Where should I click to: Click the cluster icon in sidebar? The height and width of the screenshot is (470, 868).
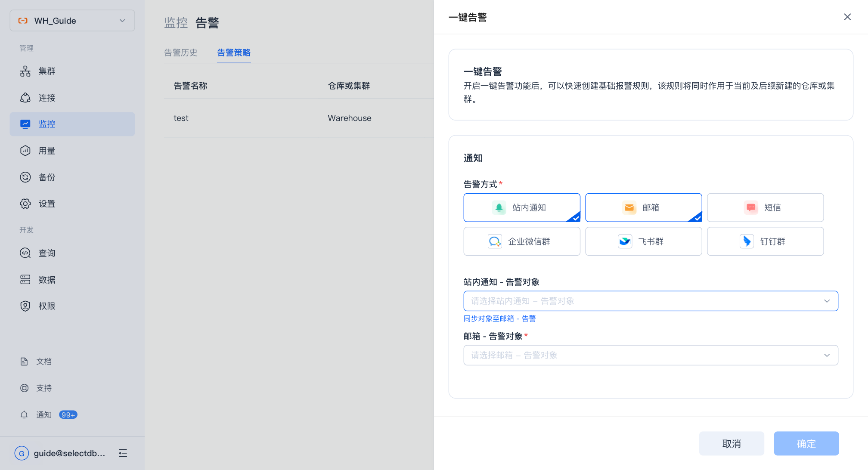[25, 71]
